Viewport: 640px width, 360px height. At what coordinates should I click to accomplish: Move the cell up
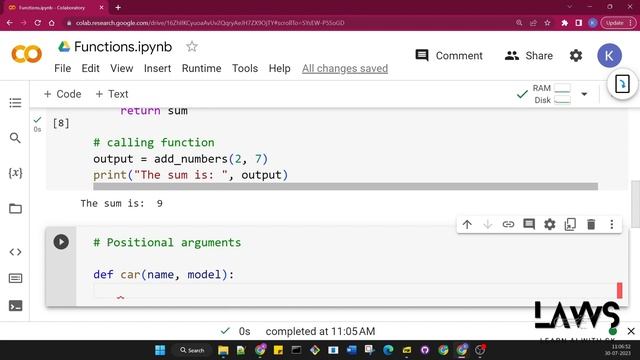point(467,224)
